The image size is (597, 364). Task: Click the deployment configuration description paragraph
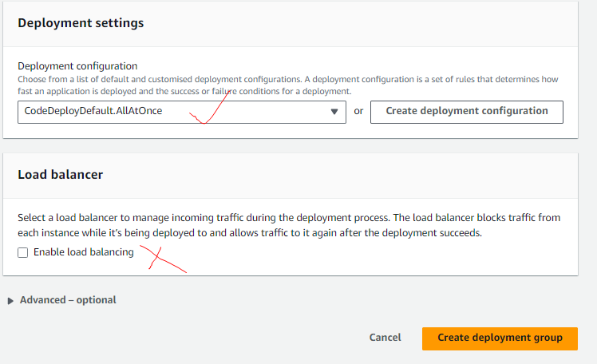coord(288,85)
